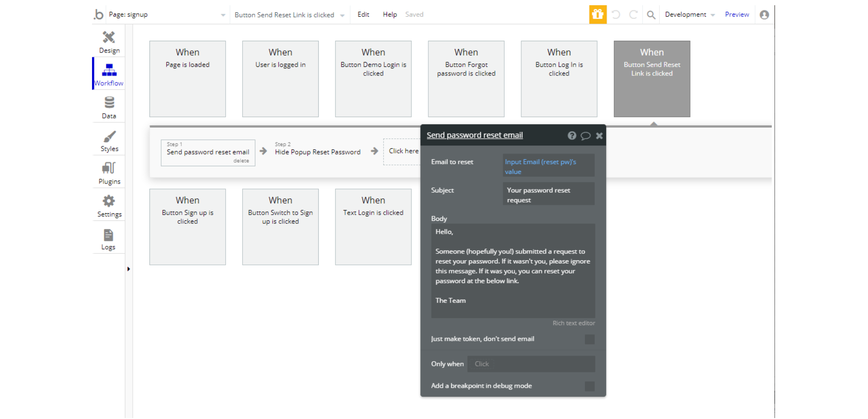The height and width of the screenshot is (419, 868).
Task: Click the Only when condition field
Action: (531, 364)
